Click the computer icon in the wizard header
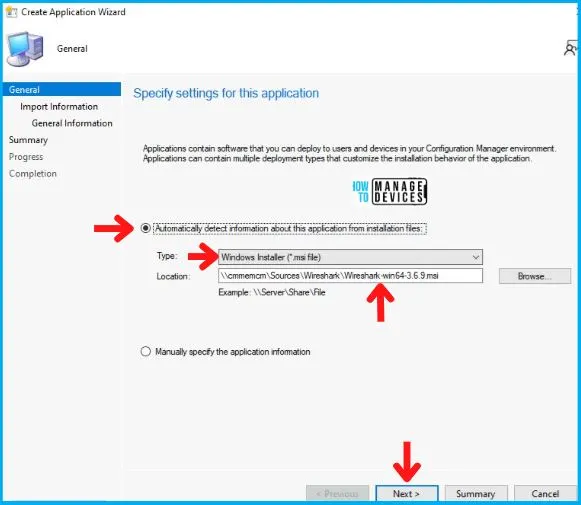 coord(25,49)
